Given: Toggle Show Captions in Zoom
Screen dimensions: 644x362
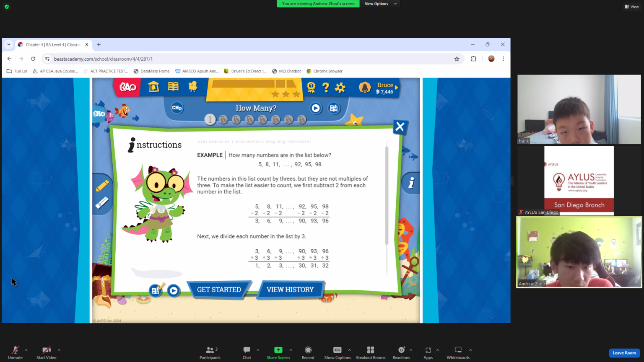Looking at the screenshot, I should point(338,352).
